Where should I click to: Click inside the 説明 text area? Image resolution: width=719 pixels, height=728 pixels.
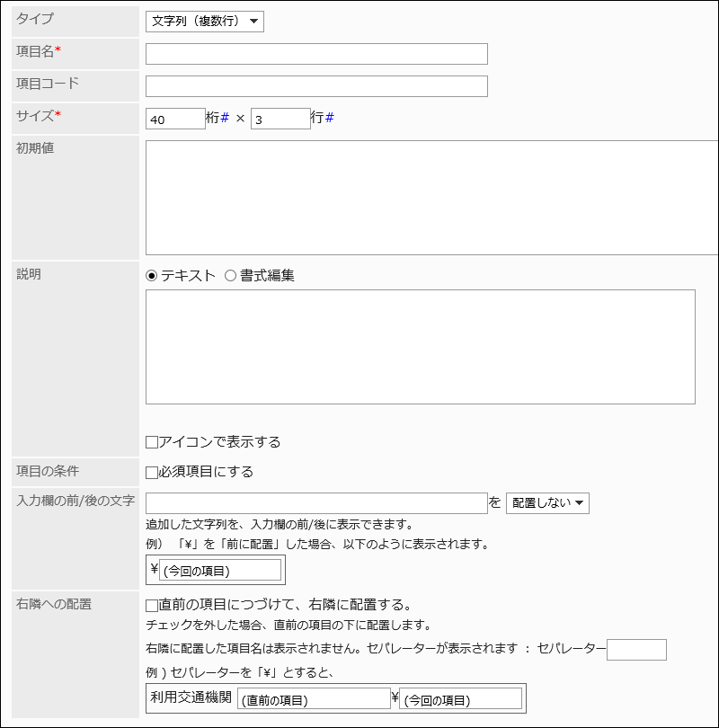pyautogui.click(x=421, y=347)
